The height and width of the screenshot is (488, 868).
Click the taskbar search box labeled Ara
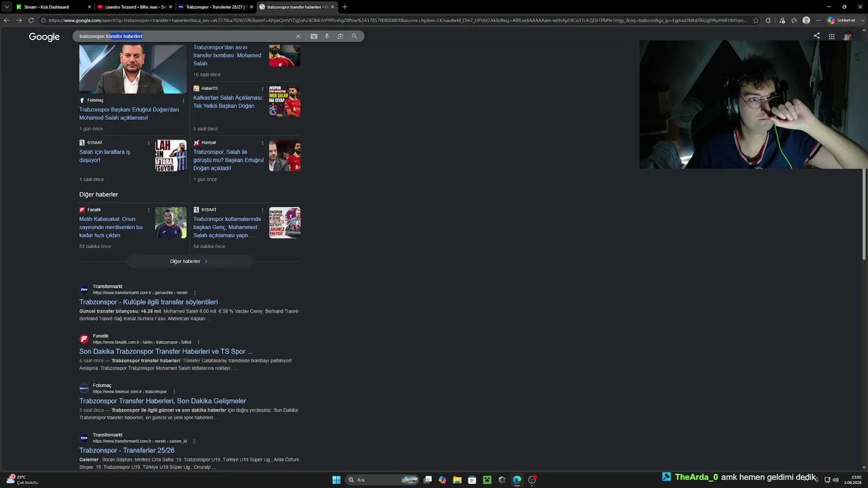click(382, 480)
